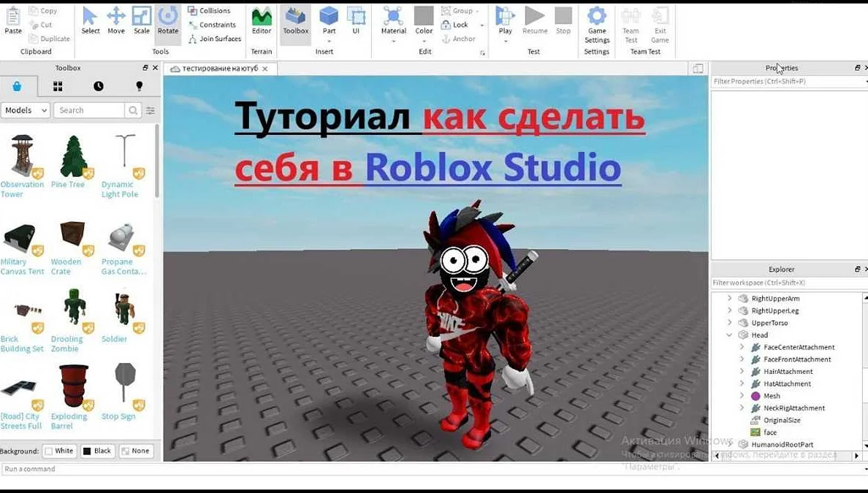
Task: Switch to Toolbox Recent clock tab
Action: (99, 86)
